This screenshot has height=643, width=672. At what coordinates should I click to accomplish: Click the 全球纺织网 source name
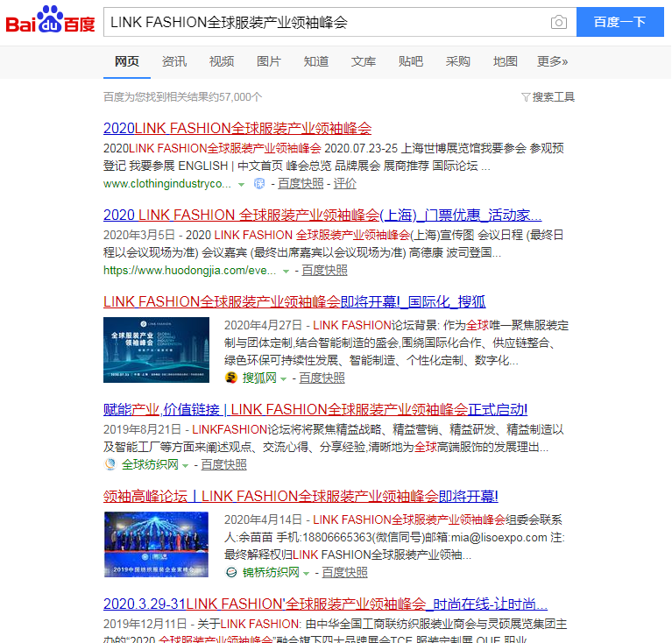click(x=150, y=464)
